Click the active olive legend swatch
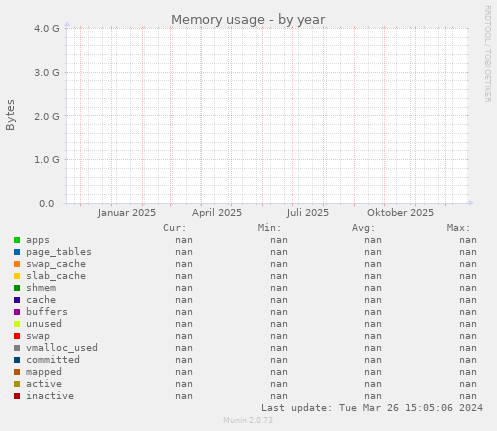Screen dimensions: 497x431 [x=17, y=384]
